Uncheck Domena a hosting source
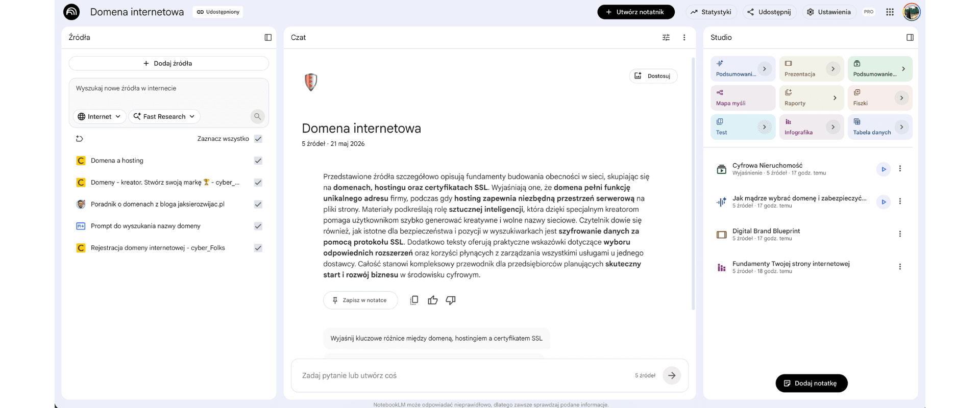The image size is (980, 408). click(258, 161)
